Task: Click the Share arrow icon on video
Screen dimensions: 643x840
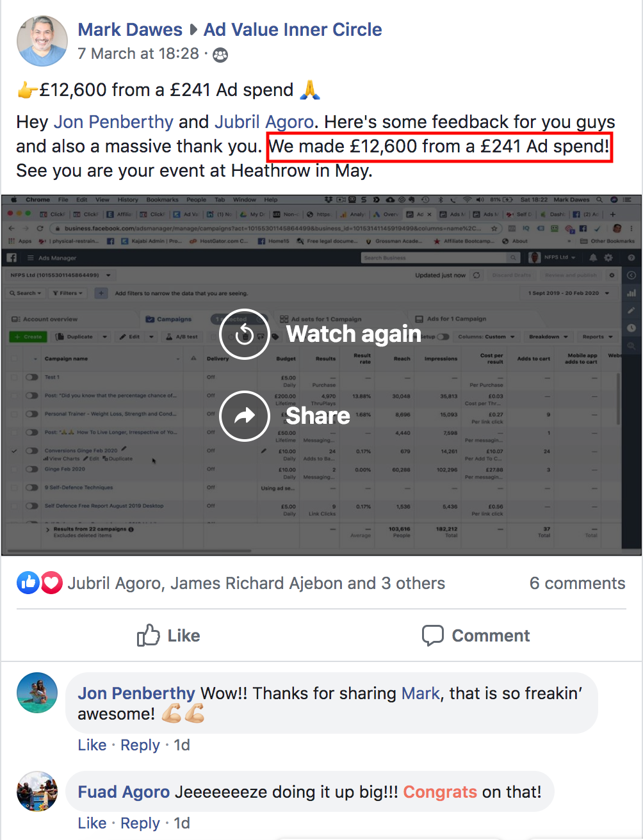Action: click(244, 416)
